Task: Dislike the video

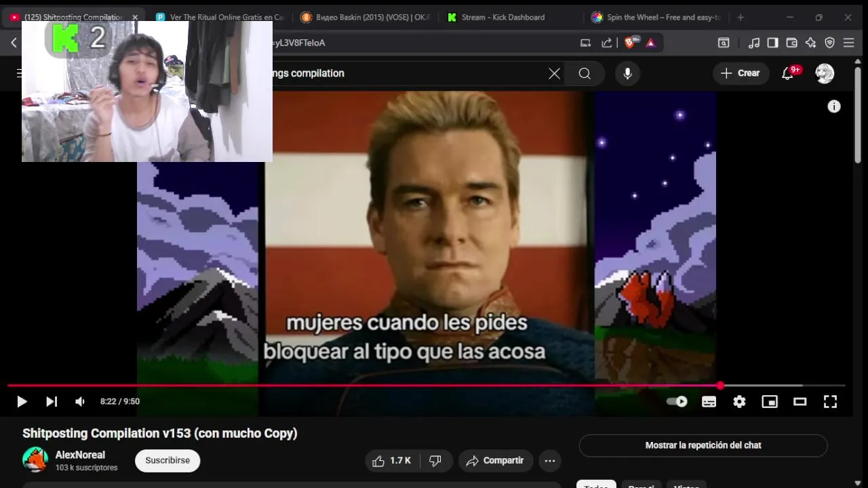Action: tap(435, 461)
